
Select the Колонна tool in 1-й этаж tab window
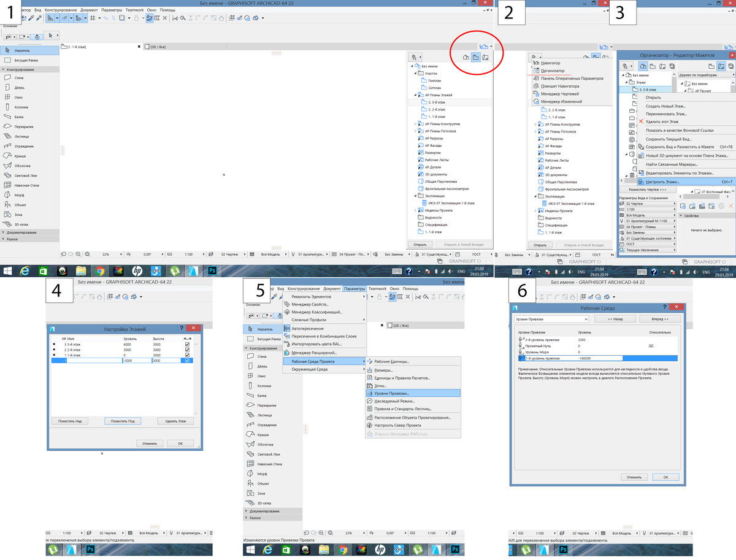click(x=29, y=107)
